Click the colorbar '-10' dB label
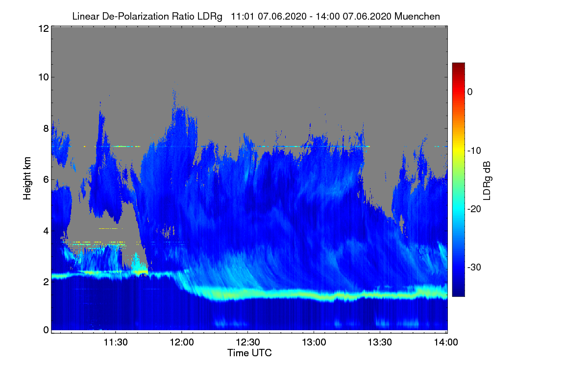The width and height of the screenshot is (588, 392). 474,150
